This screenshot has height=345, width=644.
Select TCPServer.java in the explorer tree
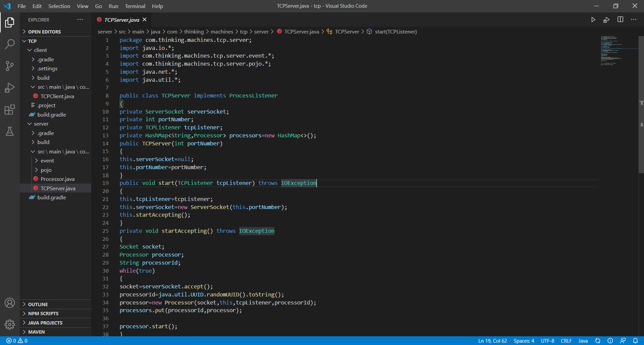tap(56, 188)
